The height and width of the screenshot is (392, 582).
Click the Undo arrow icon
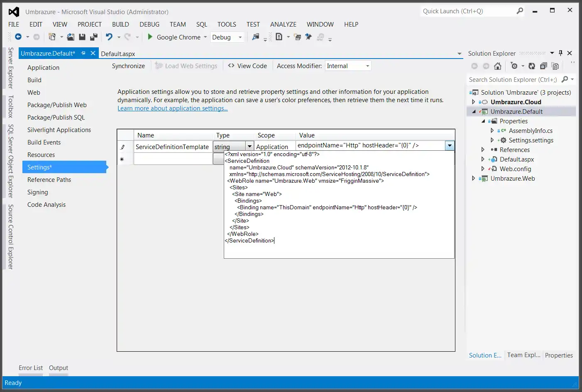[x=109, y=37]
